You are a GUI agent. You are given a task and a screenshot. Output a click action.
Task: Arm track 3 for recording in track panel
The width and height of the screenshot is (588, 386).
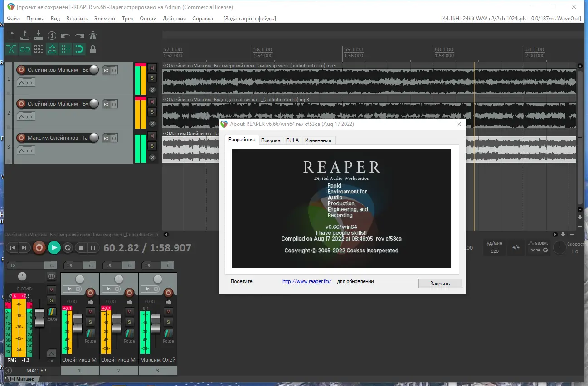tap(21, 138)
